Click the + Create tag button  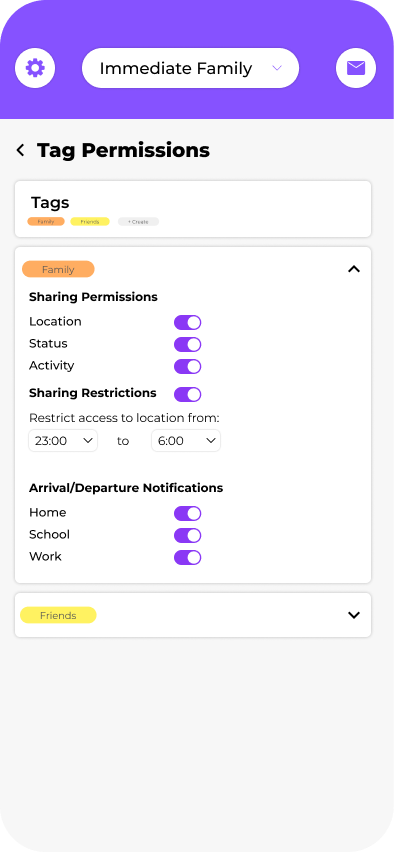click(138, 222)
